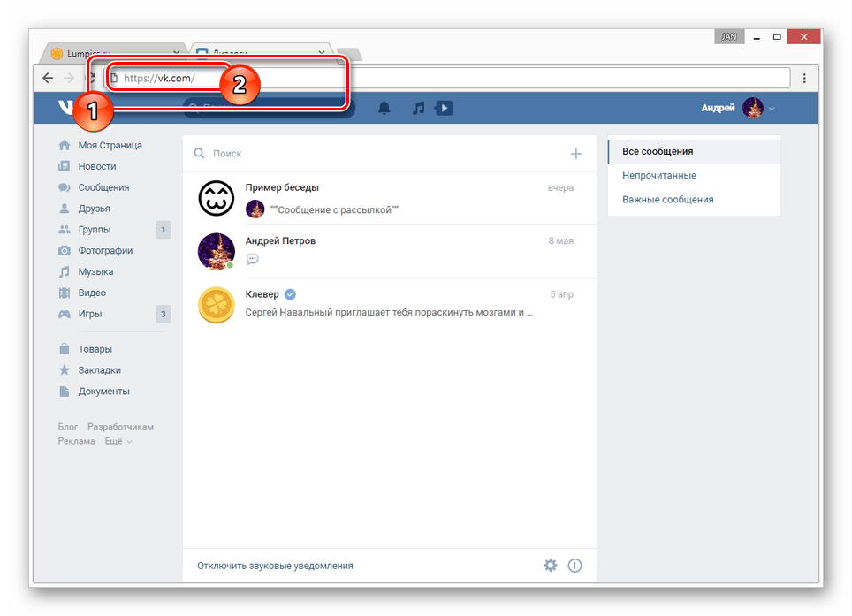The width and height of the screenshot is (852, 616).
Task: Click the Клевер conversation avatar
Action: tap(216, 304)
